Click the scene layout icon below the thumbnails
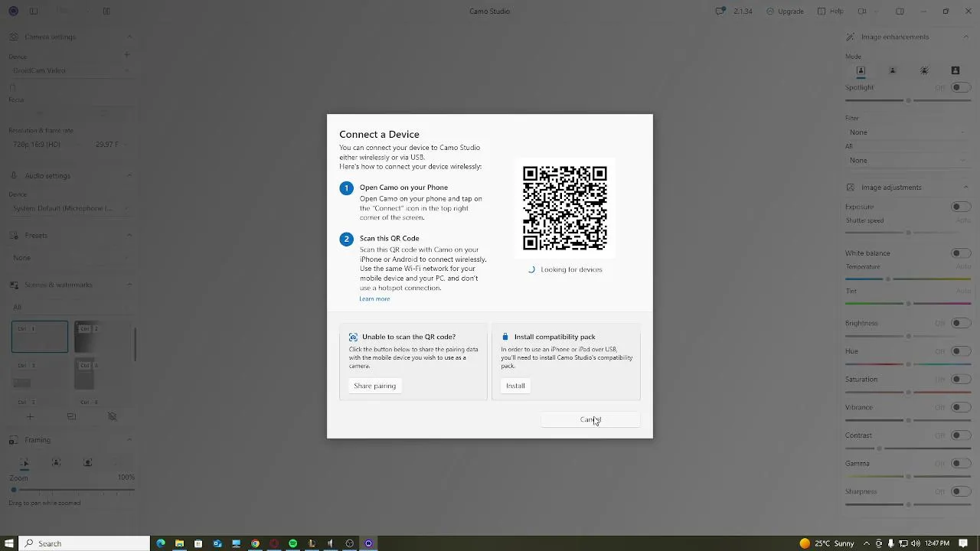This screenshot has height=551, width=980. [71, 416]
